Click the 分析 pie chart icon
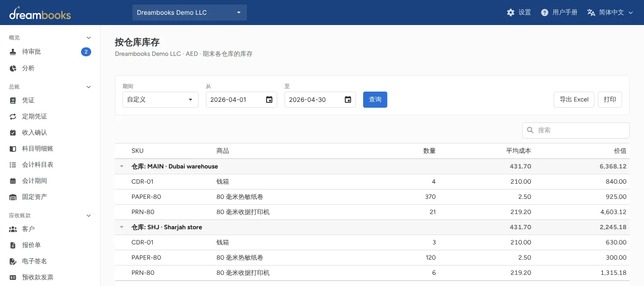Screen dimensions: 644x286 (x=13, y=68)
